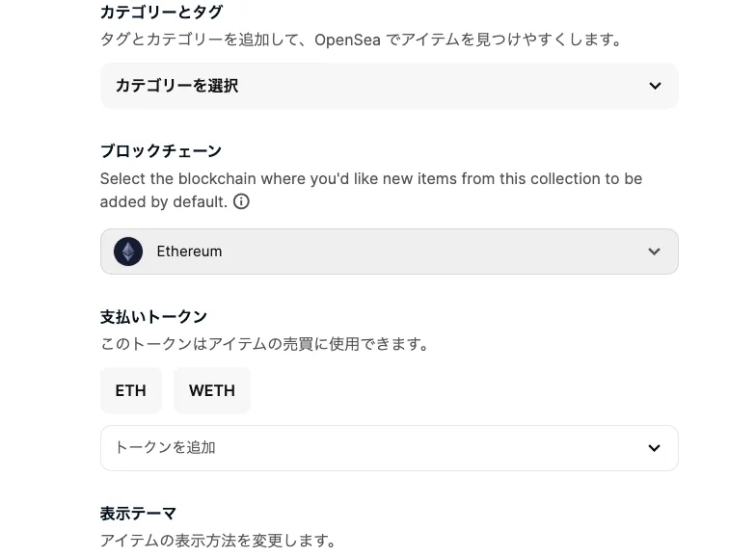Click the このトークンはアイテムの売買 description text
This screenshot has width=756, height=557.
(265, 344)
